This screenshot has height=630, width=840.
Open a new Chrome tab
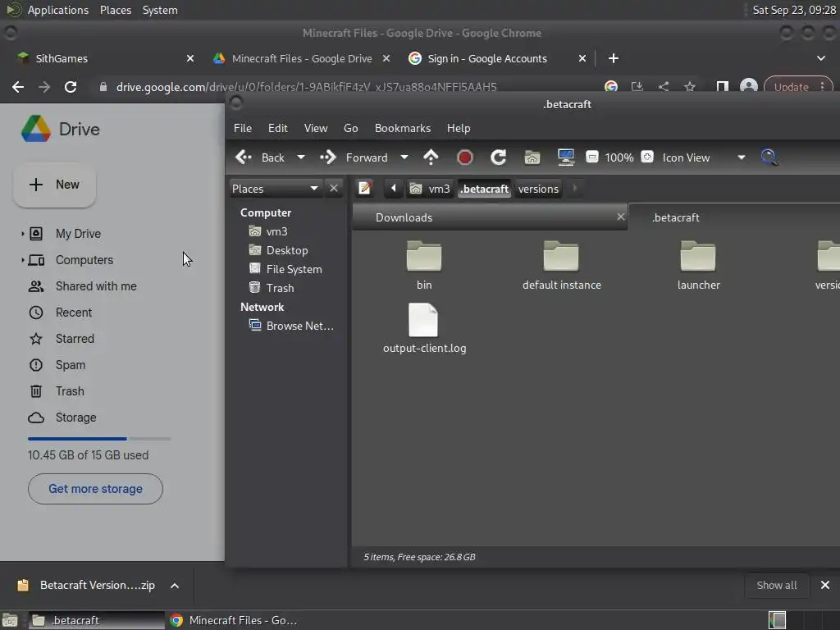coord(614,58)
